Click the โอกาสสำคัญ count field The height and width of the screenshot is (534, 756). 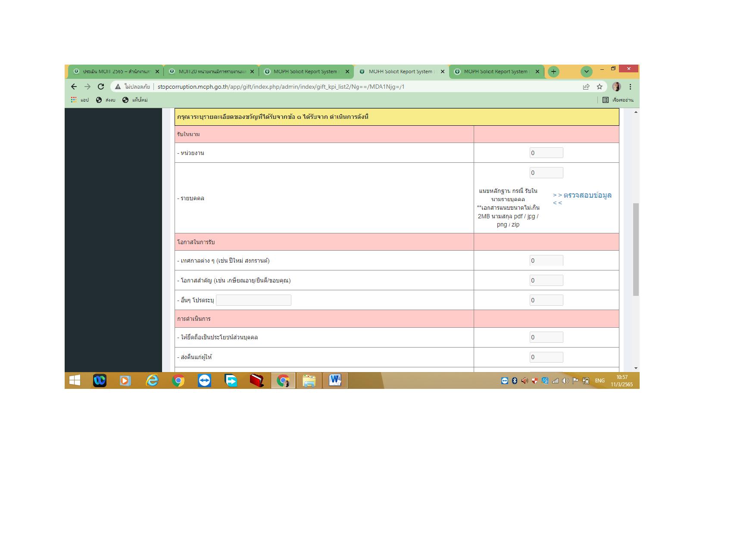click(546, 280)
